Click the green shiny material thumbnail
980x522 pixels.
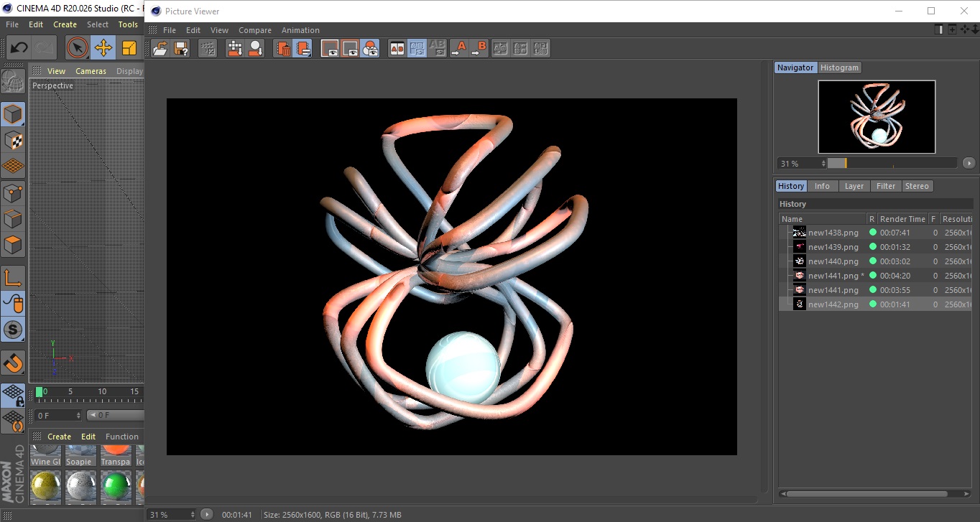116,488
